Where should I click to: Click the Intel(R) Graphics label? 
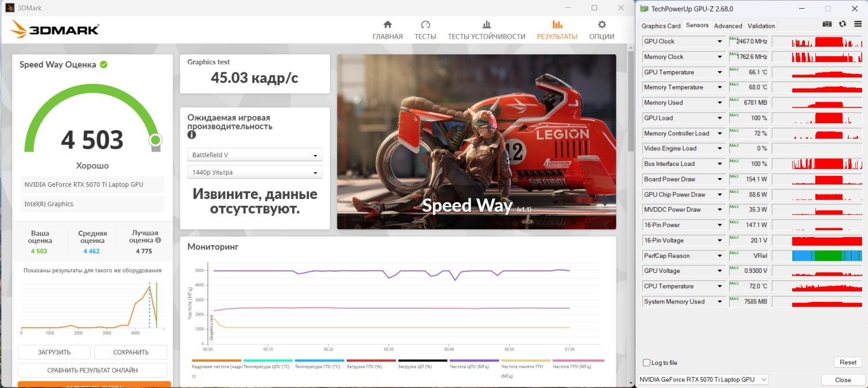point(49,204)
